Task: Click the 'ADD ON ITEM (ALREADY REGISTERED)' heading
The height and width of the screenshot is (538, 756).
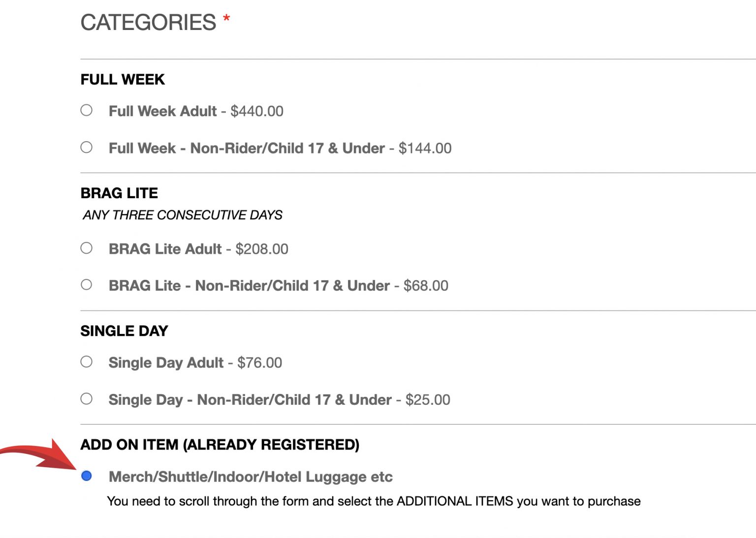Action: click(x=220, y=445)
